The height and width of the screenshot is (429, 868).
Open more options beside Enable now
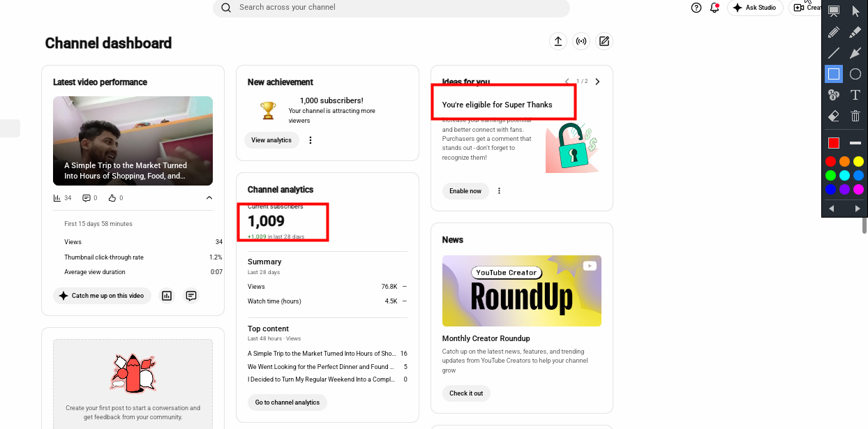[x=499, y=191]
